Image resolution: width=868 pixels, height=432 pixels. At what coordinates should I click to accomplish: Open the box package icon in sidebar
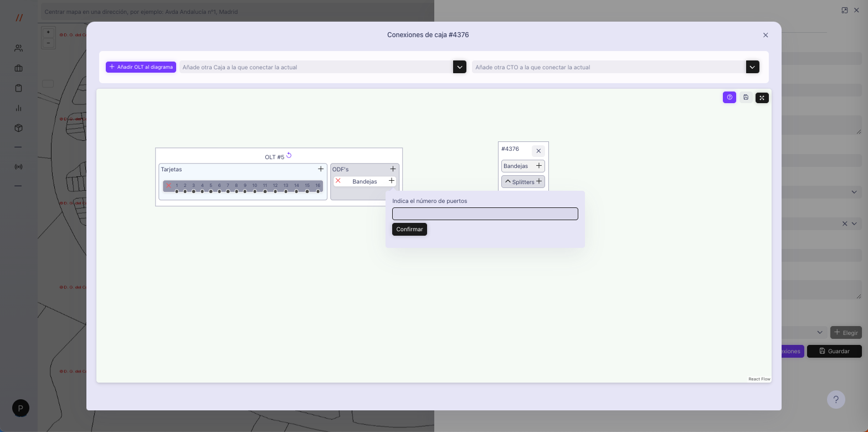(18, 128)
